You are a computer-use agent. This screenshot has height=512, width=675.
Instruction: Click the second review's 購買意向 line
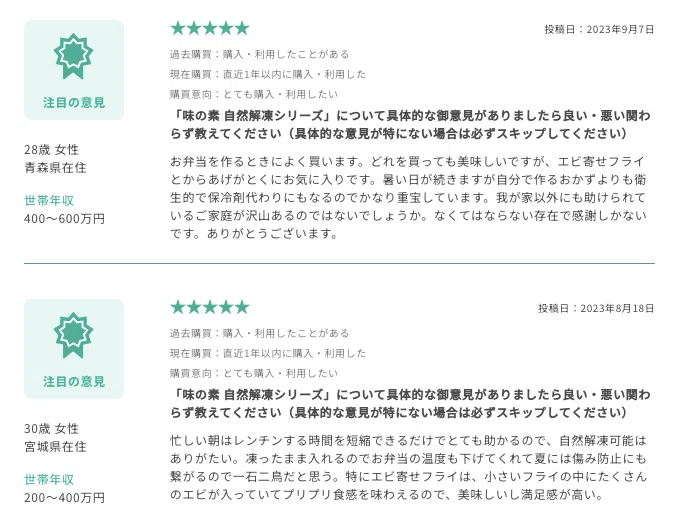(x=254, y=373)
